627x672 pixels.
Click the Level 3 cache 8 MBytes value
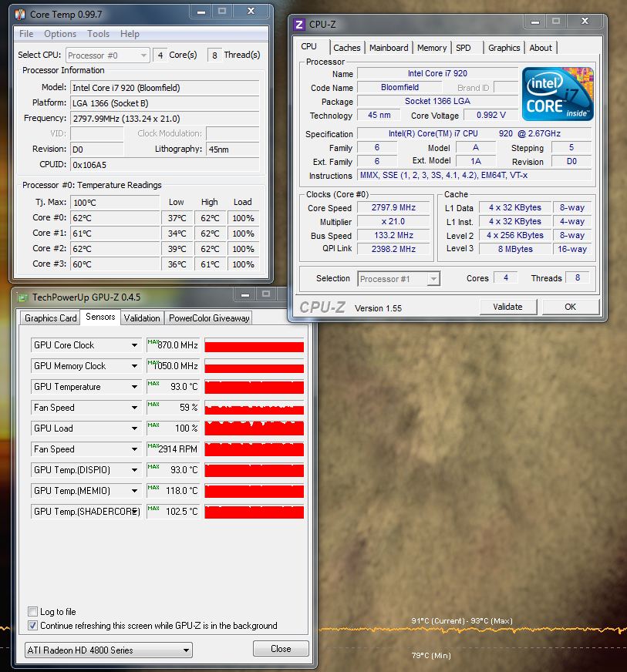pos(515,249)
